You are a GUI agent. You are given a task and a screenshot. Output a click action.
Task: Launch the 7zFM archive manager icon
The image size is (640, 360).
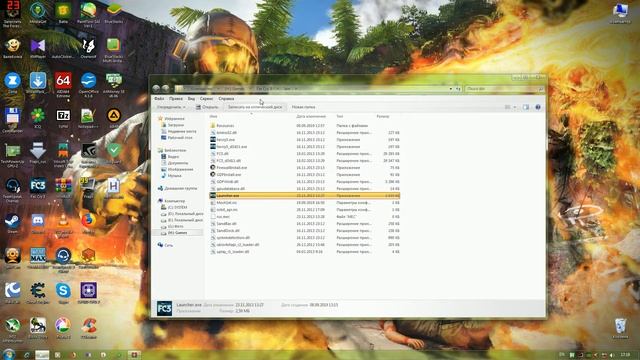63,118
